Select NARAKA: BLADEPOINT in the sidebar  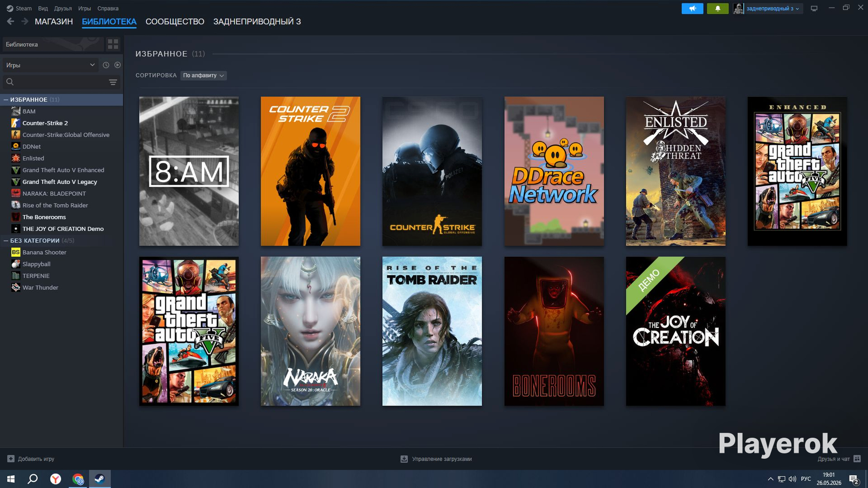(x=61, y=193)
